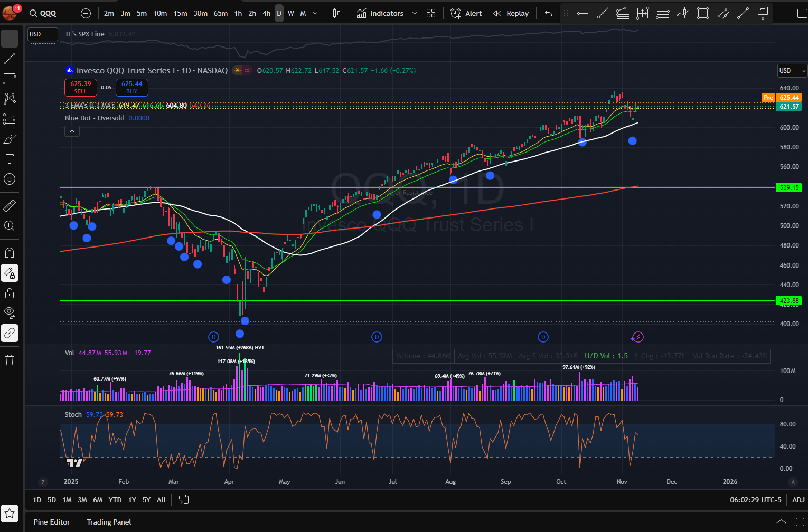
Task: Select the Text tool in sidebar
Action: (x=10, y=159)
